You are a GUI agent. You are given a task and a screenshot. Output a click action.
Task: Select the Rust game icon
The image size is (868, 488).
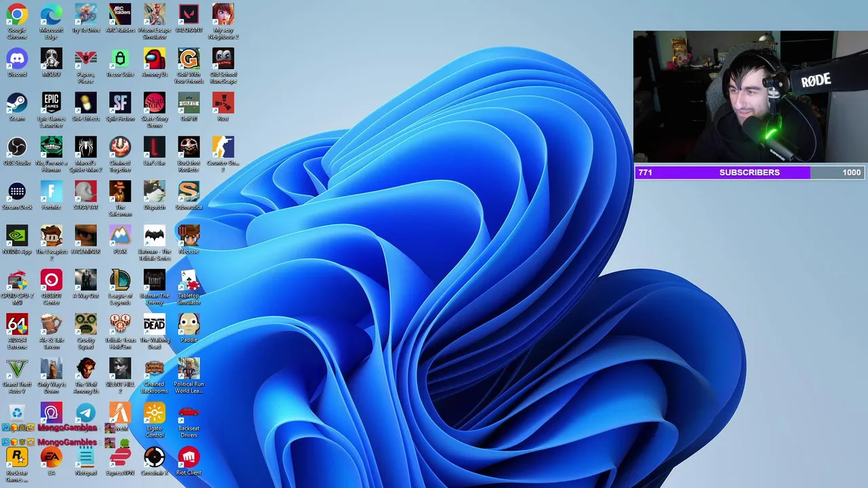[x=223, y=103]
